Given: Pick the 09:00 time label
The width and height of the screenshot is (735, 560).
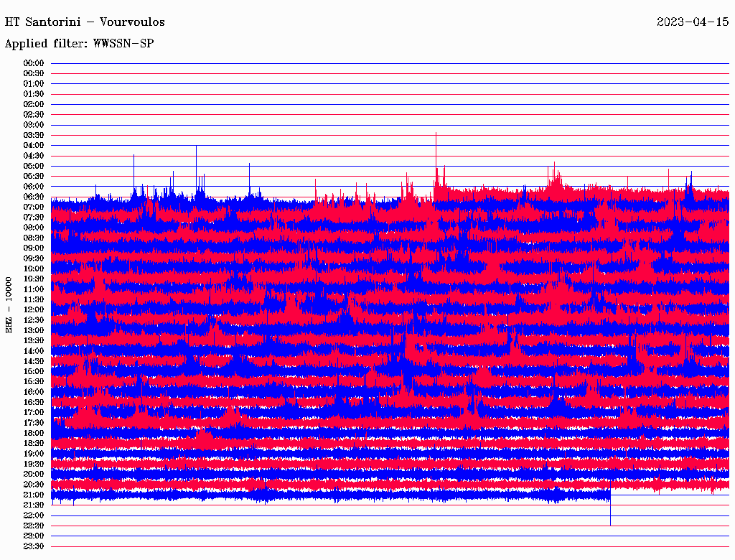Looking at the screenshot, I should (34, 248).
